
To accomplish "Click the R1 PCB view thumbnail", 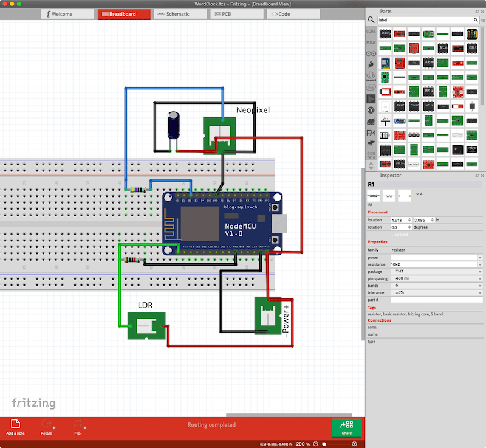I will [x=404, y=196].
